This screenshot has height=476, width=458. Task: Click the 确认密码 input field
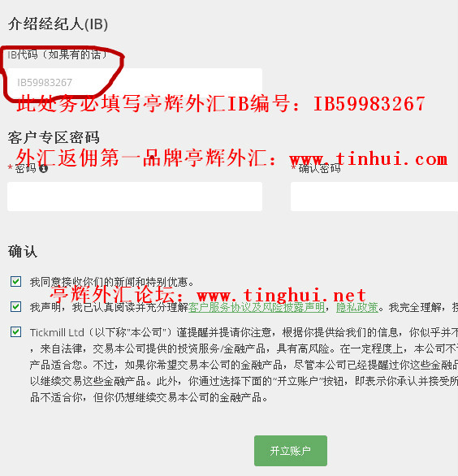374,197
